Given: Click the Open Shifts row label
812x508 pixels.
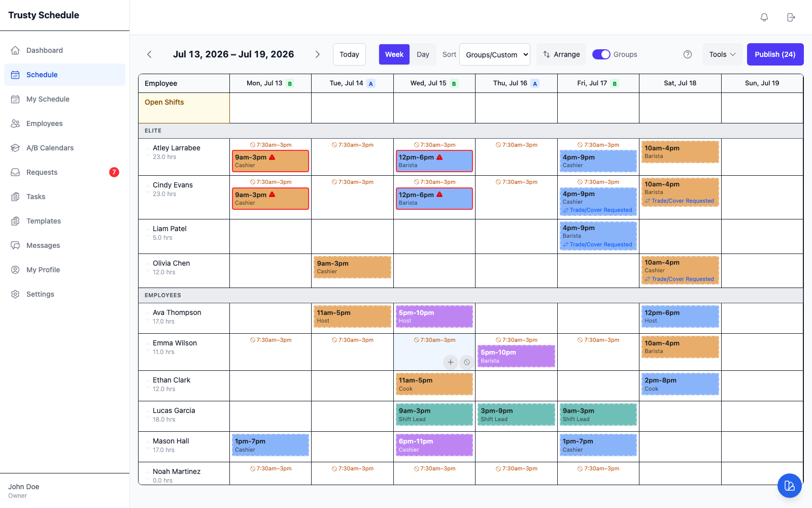Looking at the screenshot, I should coord(164,102).
